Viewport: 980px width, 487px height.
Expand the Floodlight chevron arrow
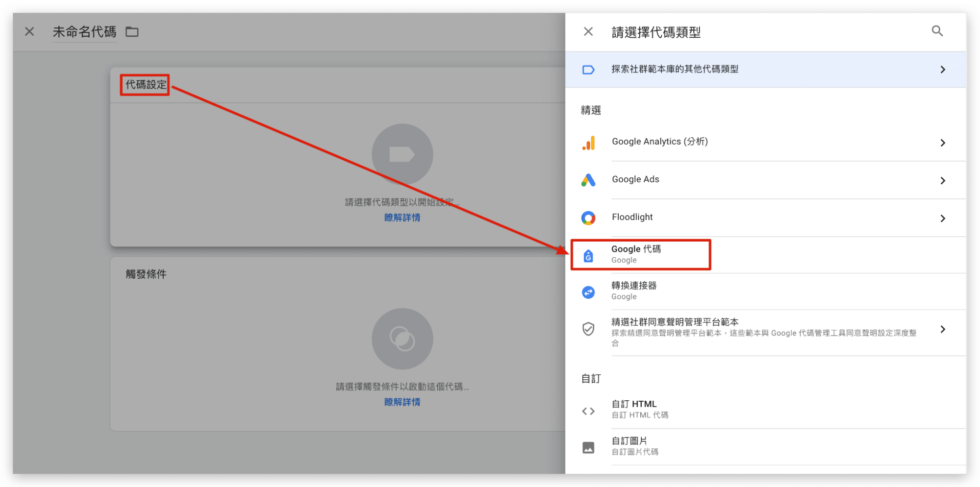click(942, 218)
